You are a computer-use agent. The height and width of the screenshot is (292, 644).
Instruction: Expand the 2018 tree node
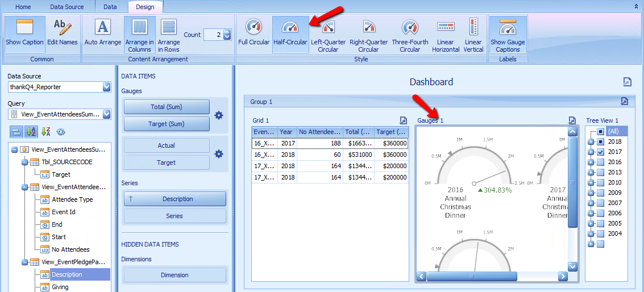coord(591,141)
